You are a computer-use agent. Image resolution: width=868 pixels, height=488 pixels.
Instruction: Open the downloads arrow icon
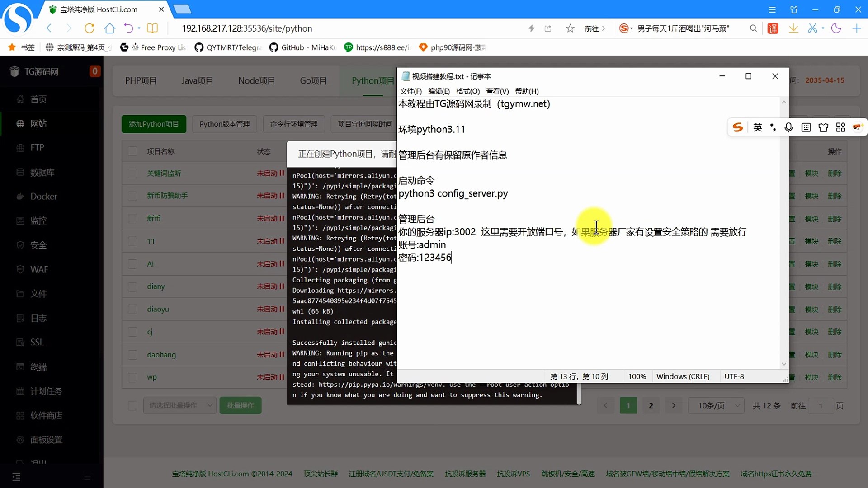tap(793, 28)
